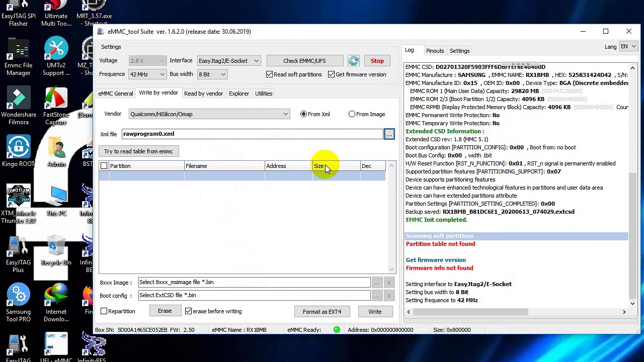Select the From Xml radio button

[303, 114]
